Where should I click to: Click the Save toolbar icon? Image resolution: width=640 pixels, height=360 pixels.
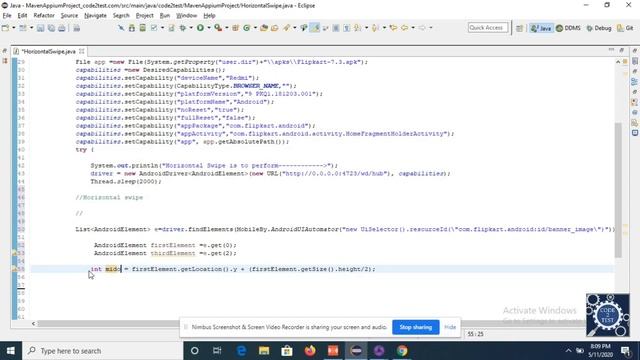click(40, 28)
